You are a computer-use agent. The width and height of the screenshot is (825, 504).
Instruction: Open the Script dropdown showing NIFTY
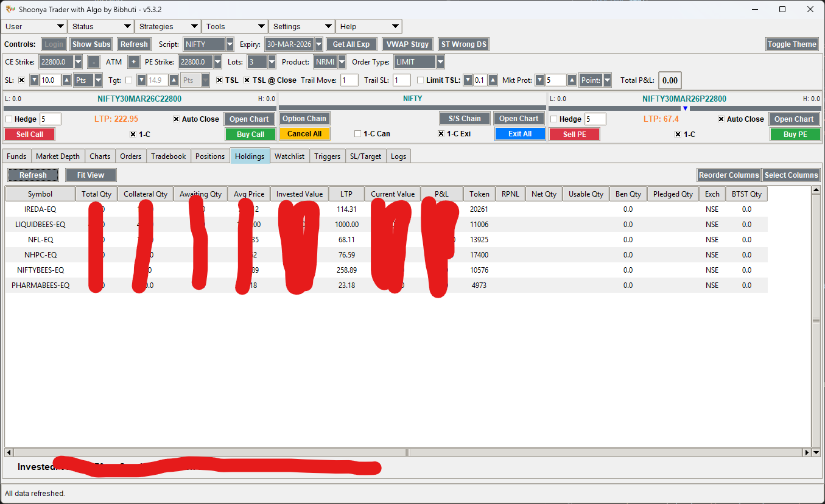point(229,44)
